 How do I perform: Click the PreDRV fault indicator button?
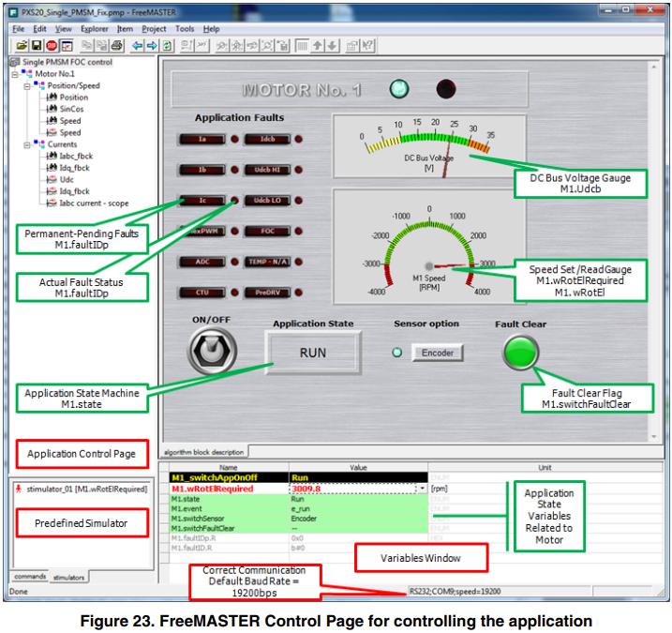pyautogui.click(x=267, y=293)
